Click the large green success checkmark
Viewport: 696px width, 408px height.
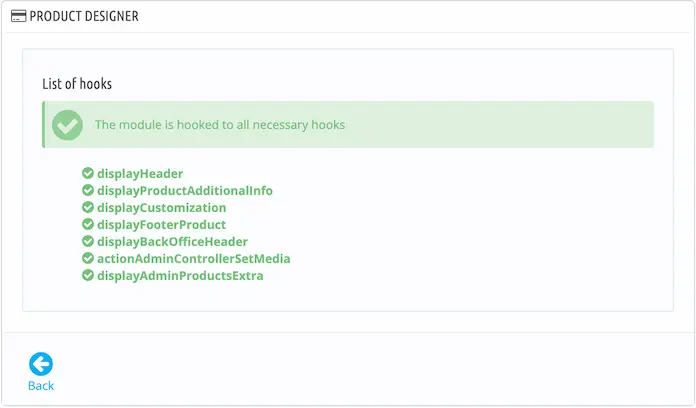(x=67, y=125)
